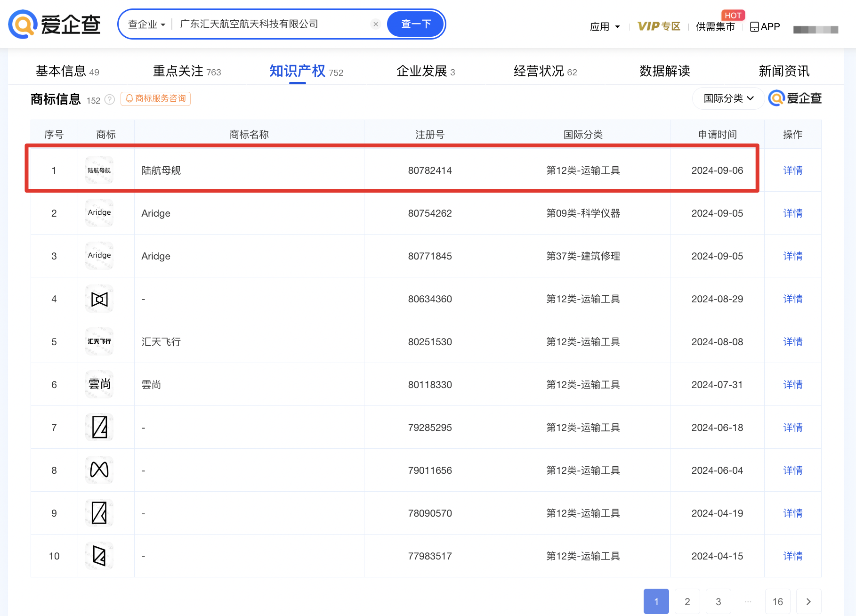
Task: Open the 汇天飞行 trademark logo image
Action: click(99, 341)
